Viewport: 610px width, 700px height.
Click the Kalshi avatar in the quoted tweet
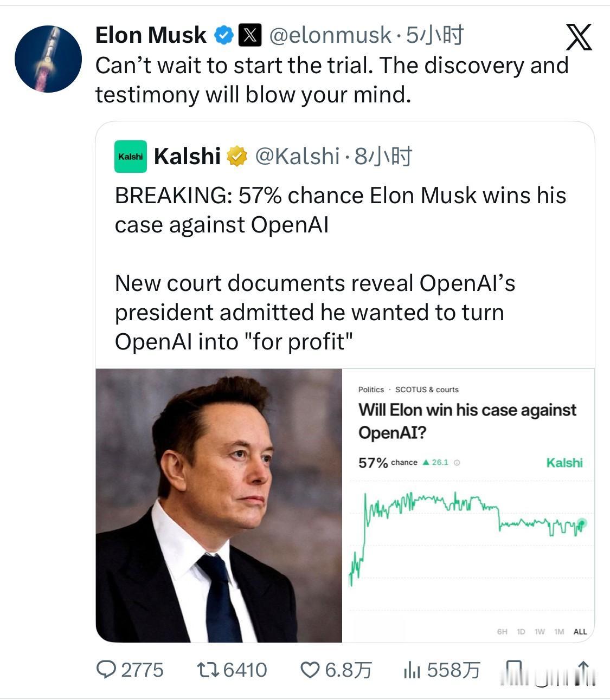[130, 157]
